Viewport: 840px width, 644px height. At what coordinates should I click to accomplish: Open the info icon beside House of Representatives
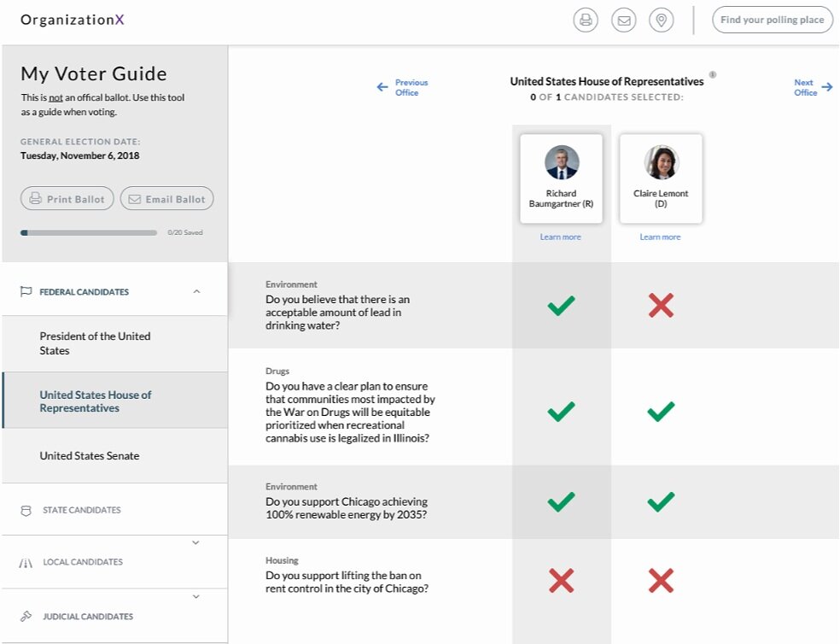710,76
